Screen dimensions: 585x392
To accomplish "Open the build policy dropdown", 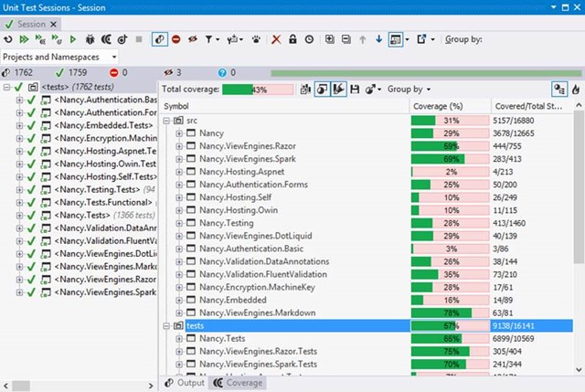I will pyautogui.click(x=235, y=39).
